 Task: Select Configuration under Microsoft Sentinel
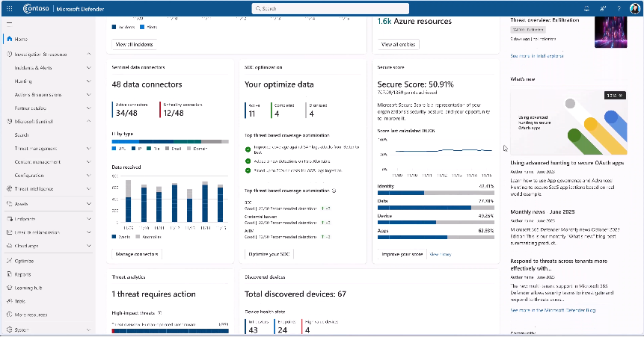28,176
